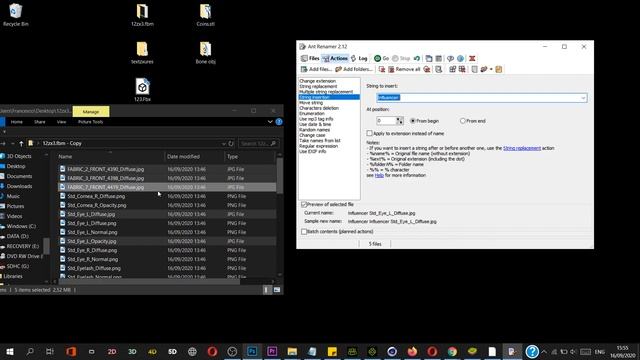Click the Add files toolbar button

coord(316,69)
